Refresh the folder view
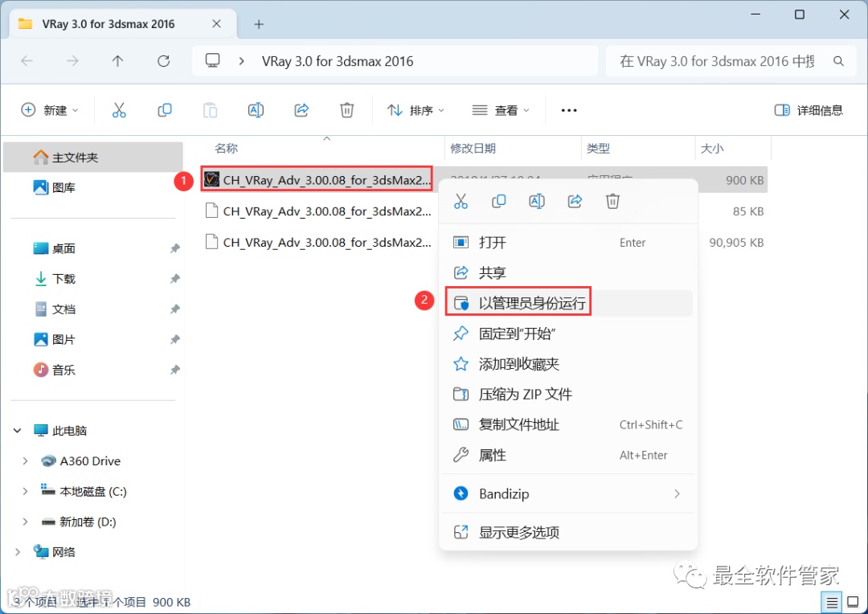The height and width of the screenshot is (614, 868). tap(163, 61)
